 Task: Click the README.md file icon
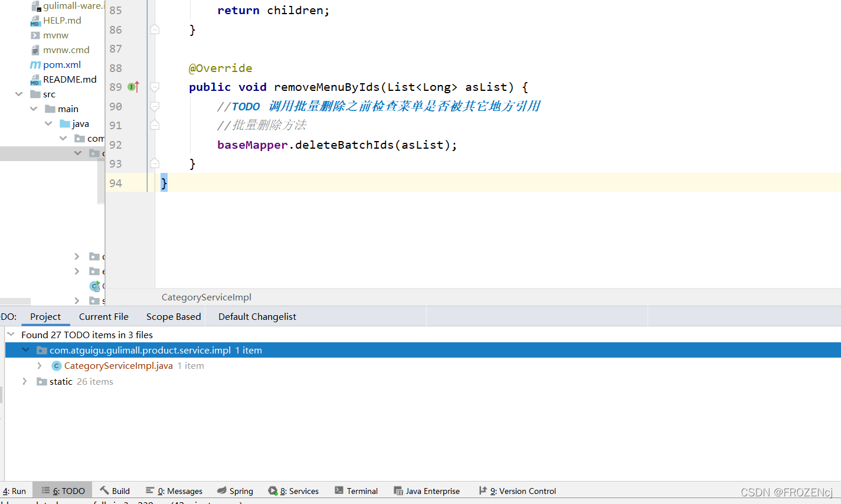pos(35,80)
